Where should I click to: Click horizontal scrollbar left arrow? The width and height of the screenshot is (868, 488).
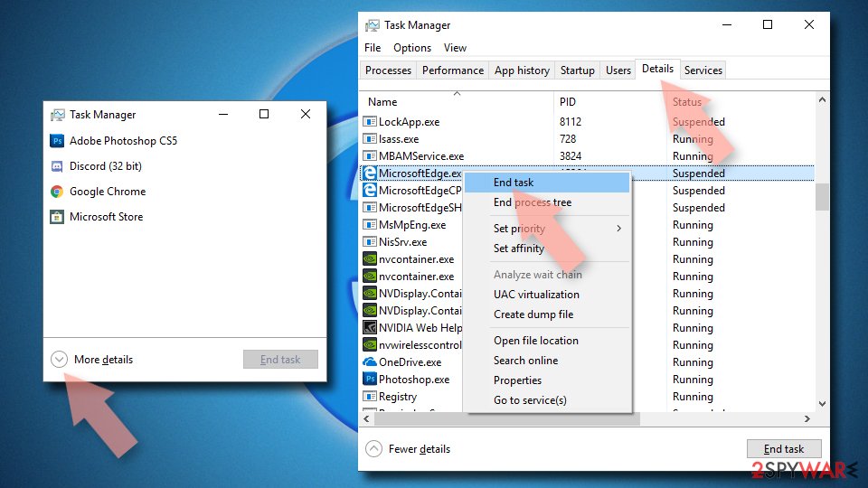point(366,418)
